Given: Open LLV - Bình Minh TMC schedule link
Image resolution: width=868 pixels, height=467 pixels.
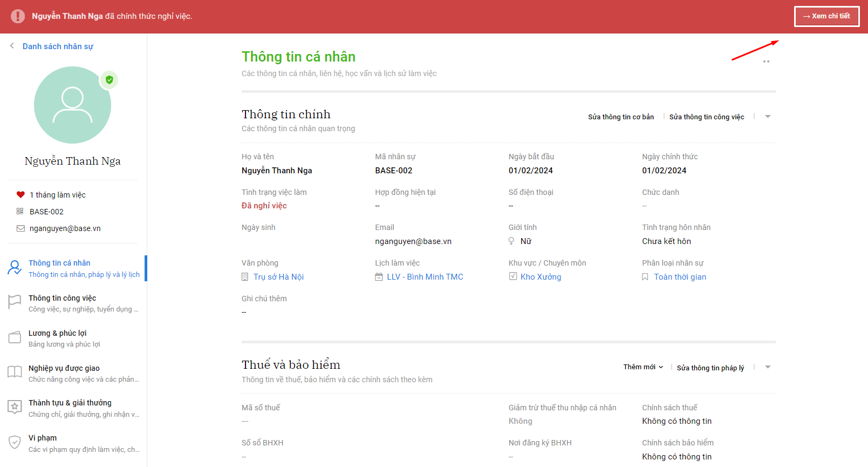Looking at the screenshot, I should click(425, 277).
